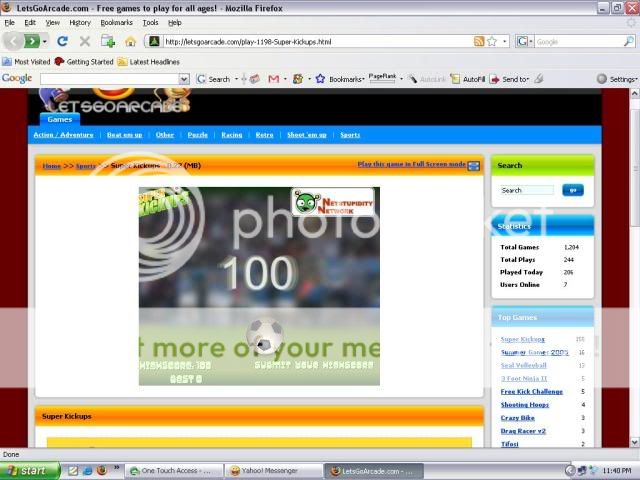Open a new tab with the plus icon
This screenshot has height=480, width=640.
(108, 41)
